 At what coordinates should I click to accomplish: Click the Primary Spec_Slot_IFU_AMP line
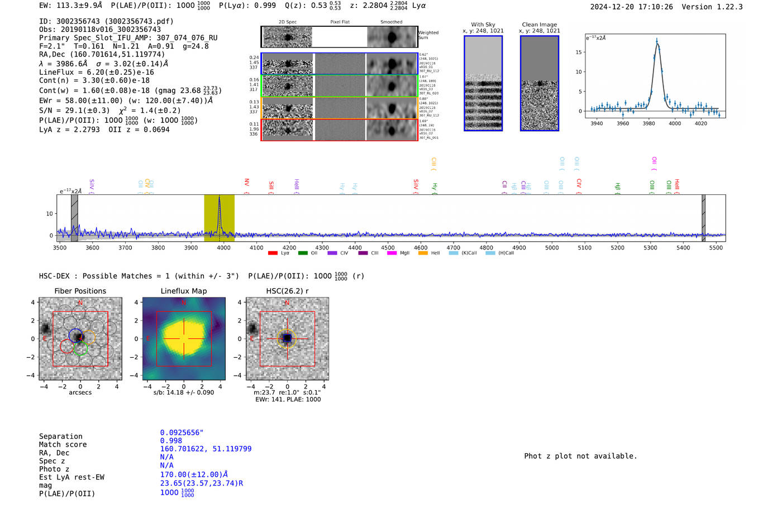point(128,38)
